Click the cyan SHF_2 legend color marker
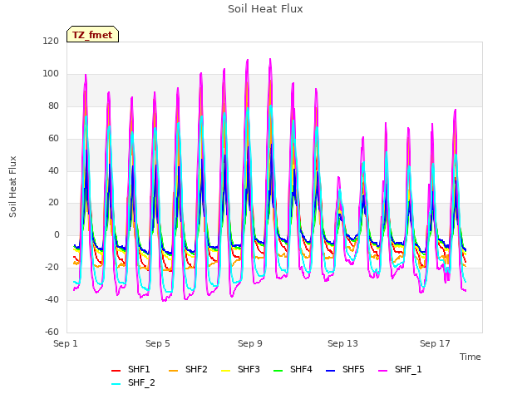The image size is (532, 399). coord(116,384)
